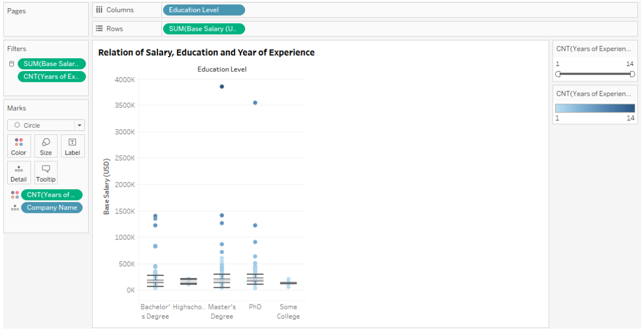Open the Label settings in the Marks card
Viewport: 644px width, 333px height.
coord(73,145)
